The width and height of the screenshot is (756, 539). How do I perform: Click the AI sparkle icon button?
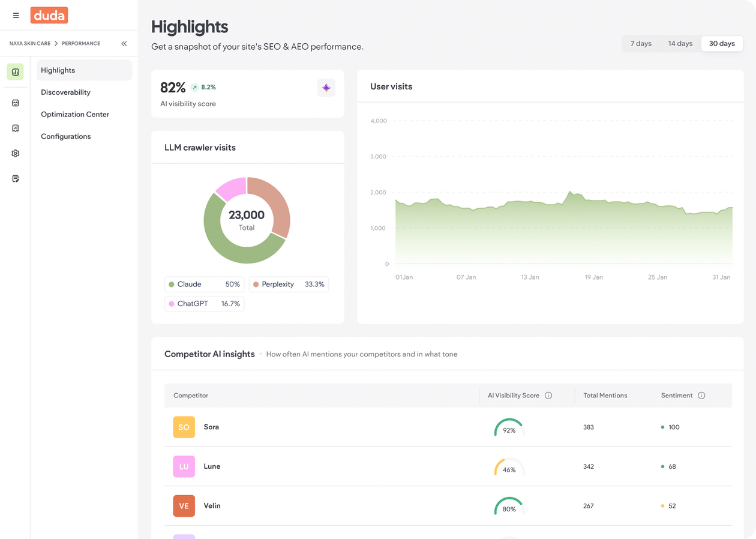(326, 88)
